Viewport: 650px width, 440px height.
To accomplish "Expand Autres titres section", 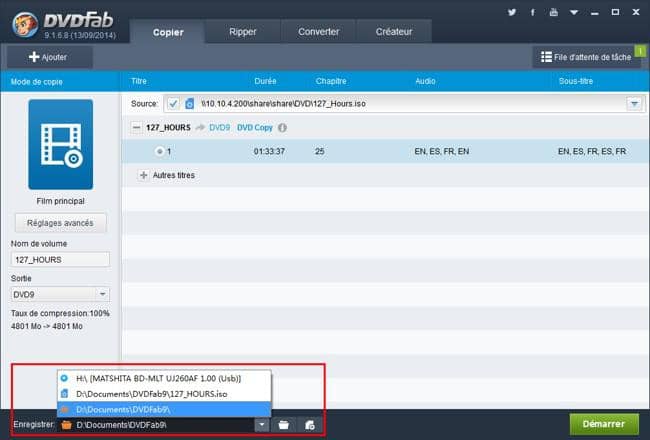I will (x=143, y=175).
